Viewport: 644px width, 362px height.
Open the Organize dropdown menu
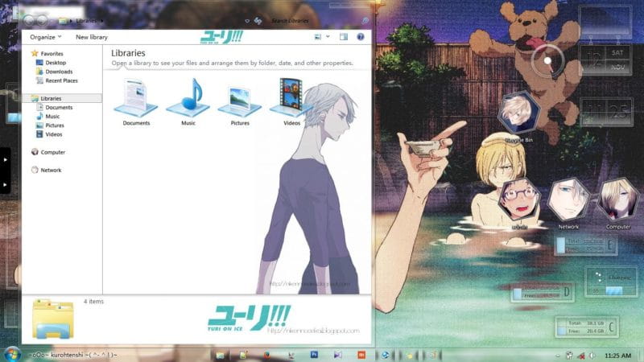pyautogui.click(x=45, y=37)
